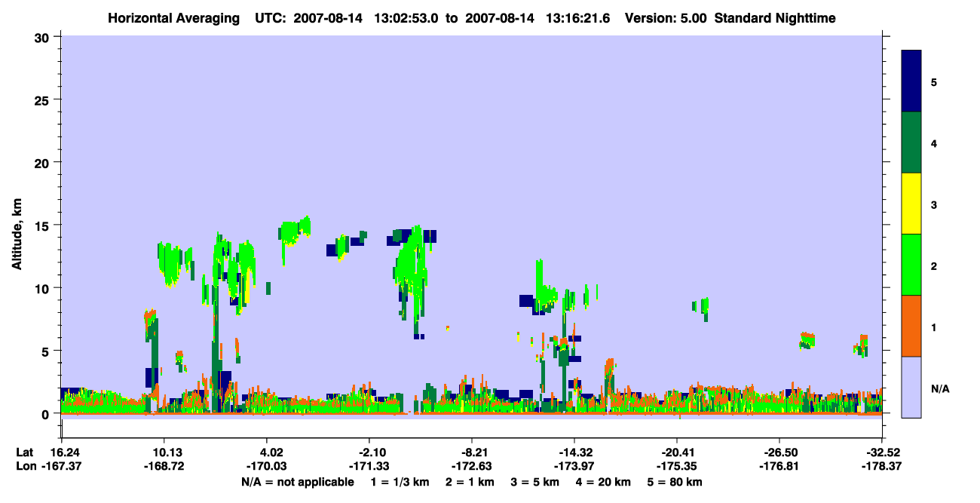Click the latitude value 4.02
Image resolution: width=980 pixels, height=503 pixels.
pos(270,452)
